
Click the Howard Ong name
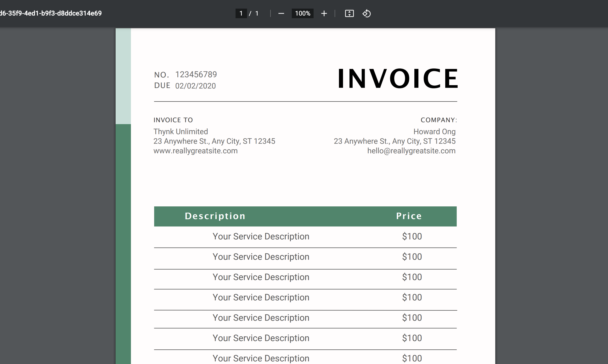pyautogui.click(x=434, y=132)
